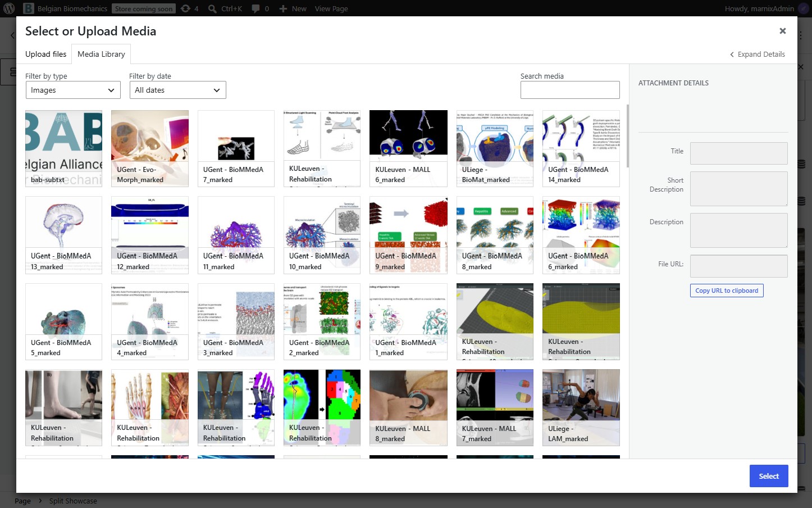Click the Store coming soon badge
The height and width of the screenshot is (508, 812).
point(144,8)
